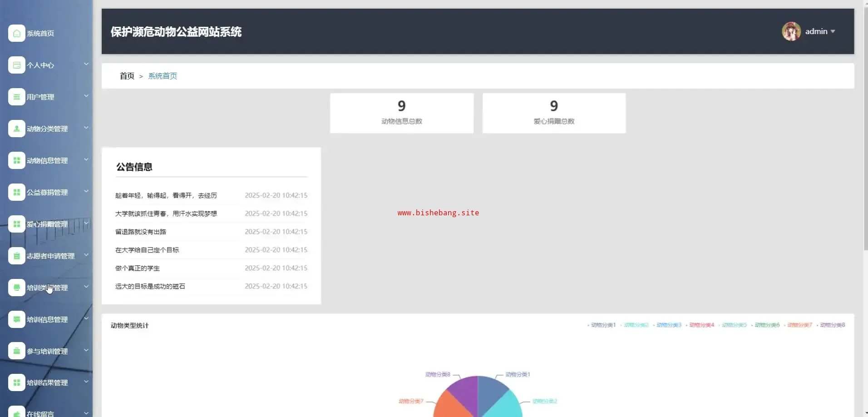Viewport: 868px width, 417px height.
Task: Expand 动物分类管理 using its chevron
Action: click(x=86, y=128)
